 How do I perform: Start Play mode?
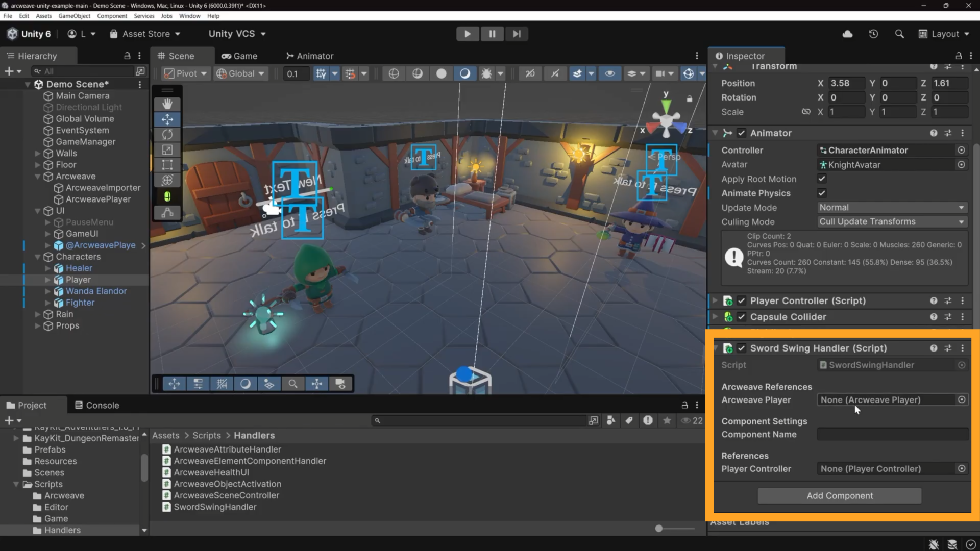(x=467, y=34)
